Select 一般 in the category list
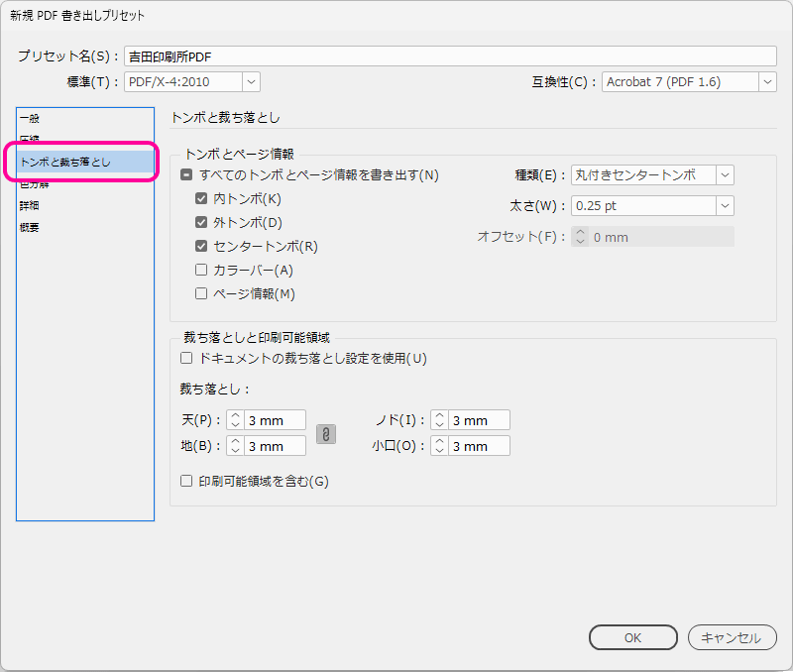Image resolution: width=793 pixels, height=672 pixels. point(85,118)
